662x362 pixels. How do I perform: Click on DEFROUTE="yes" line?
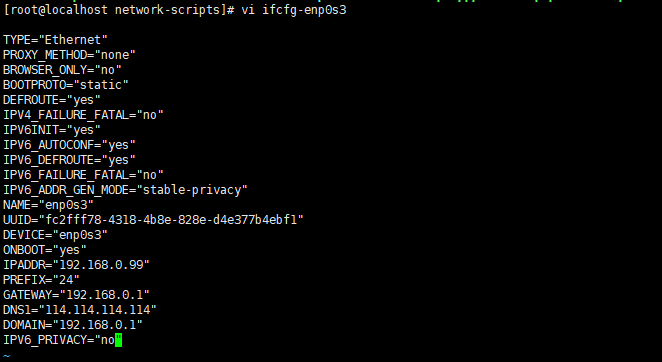click(52, 100)
